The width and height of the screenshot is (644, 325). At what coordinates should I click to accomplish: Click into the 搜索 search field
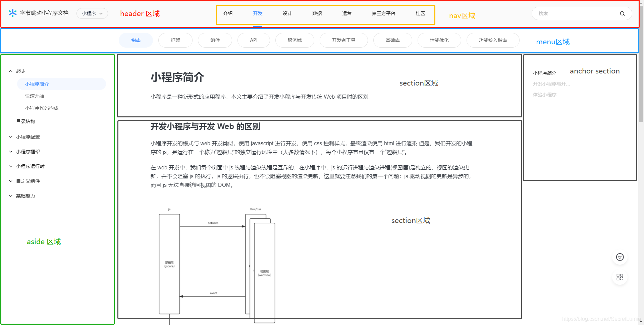click(x=582, y=14)
